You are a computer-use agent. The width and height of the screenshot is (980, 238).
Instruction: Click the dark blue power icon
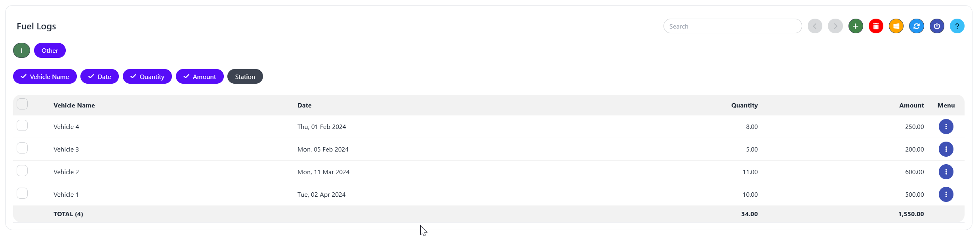pyautogui.click(x=937, y=26)
